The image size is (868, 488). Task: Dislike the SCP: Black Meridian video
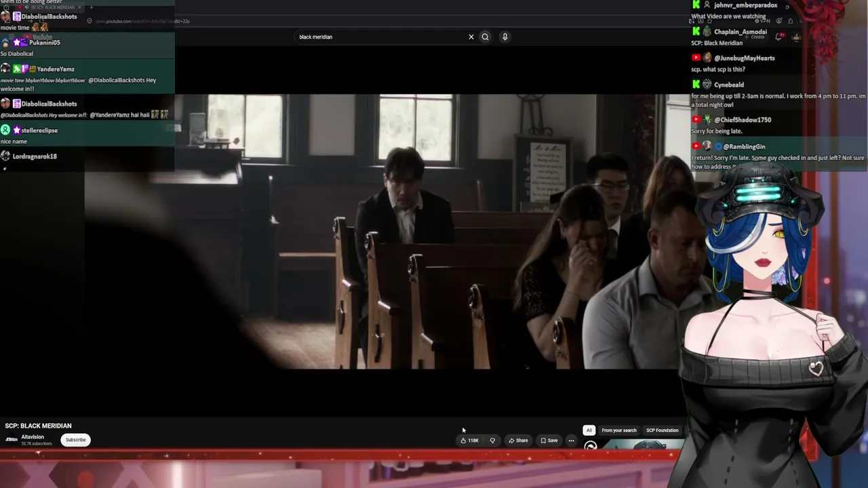[492, 441]
